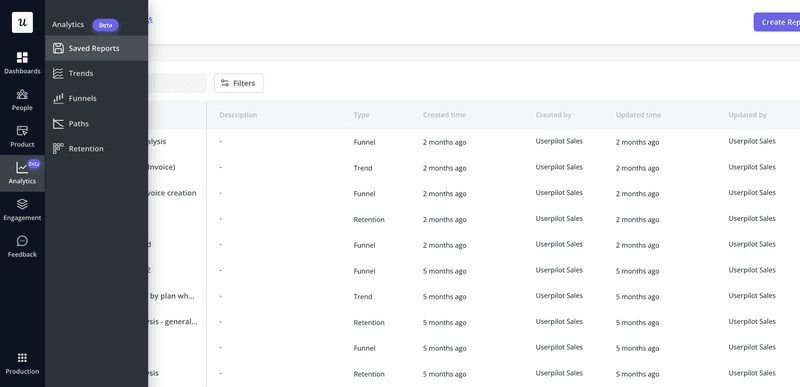The height and width of the screenshot is (387, 800).
Task: Sort by the Created by column header
Action: click(554, 115)
